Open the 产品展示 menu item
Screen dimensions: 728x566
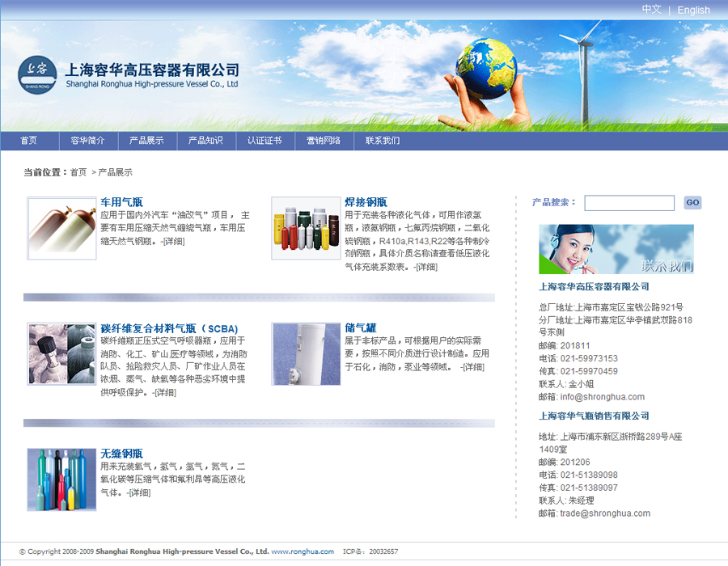pos(146,141)
